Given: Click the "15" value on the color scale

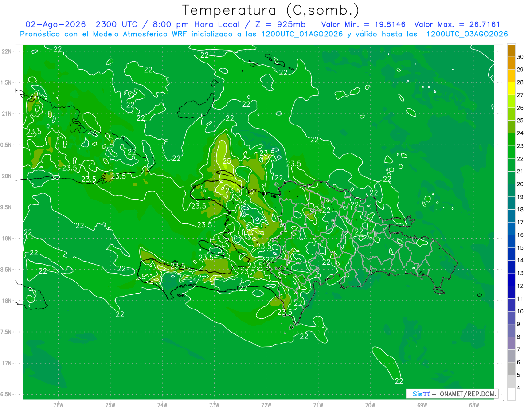Looking at the screenshot, I should click(x=520, y=248).
